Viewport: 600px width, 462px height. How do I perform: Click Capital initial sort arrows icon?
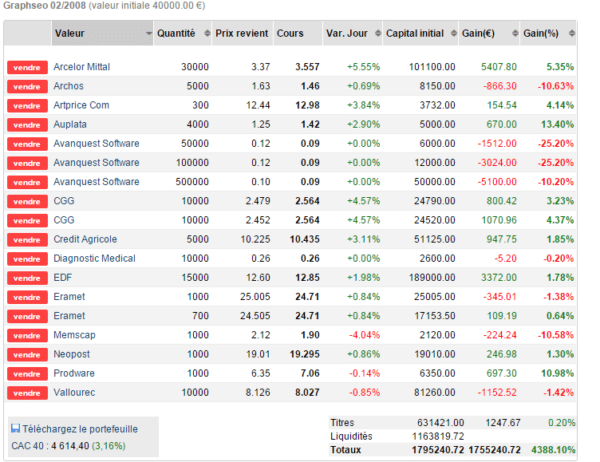point(454,33)
